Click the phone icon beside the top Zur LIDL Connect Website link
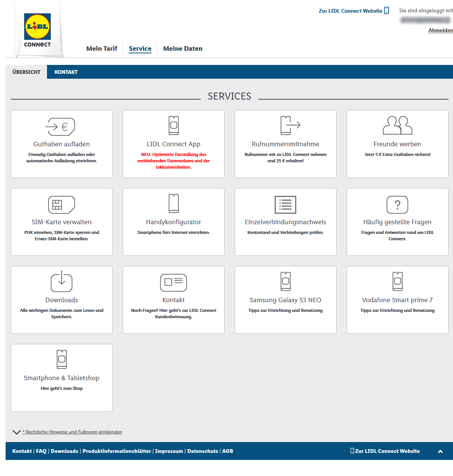This screenshot has height=476, width=453. (x=387, y=10)
